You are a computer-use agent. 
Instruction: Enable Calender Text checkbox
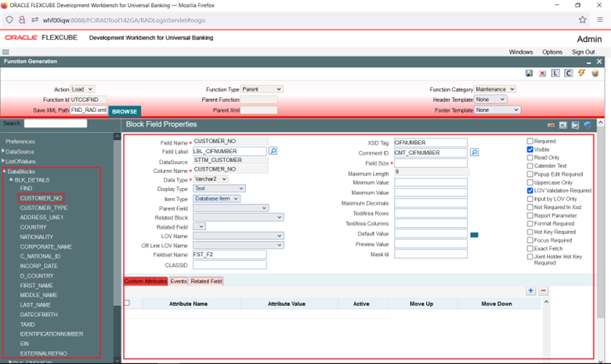530,165
